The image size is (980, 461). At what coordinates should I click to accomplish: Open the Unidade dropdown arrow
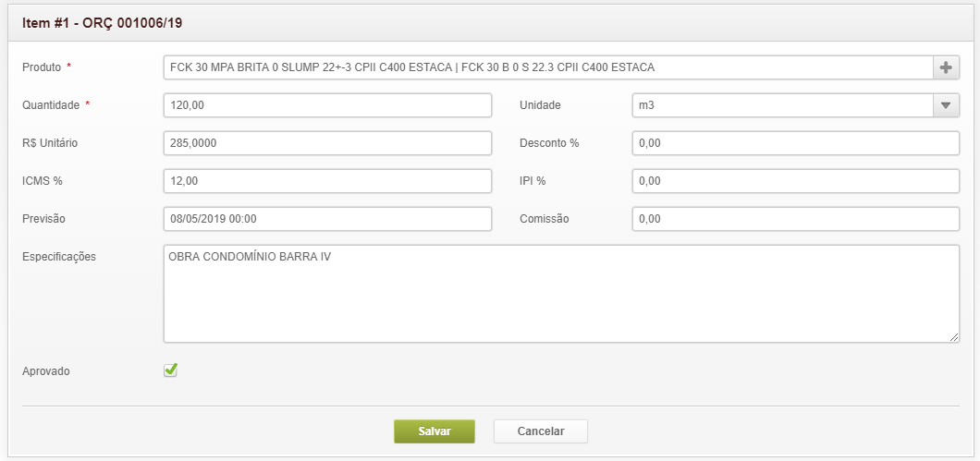(x=945, y=105)
